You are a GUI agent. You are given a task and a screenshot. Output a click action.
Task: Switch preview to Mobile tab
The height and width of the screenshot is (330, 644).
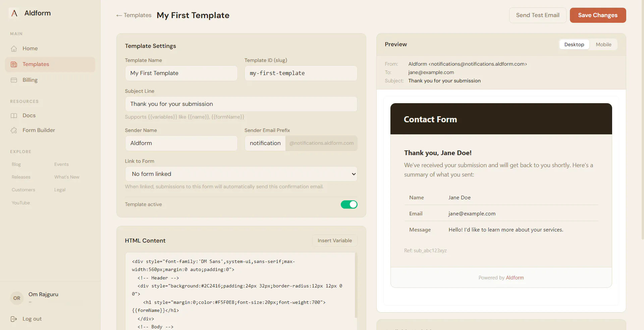pyautogui.click(x=603, y=45)
